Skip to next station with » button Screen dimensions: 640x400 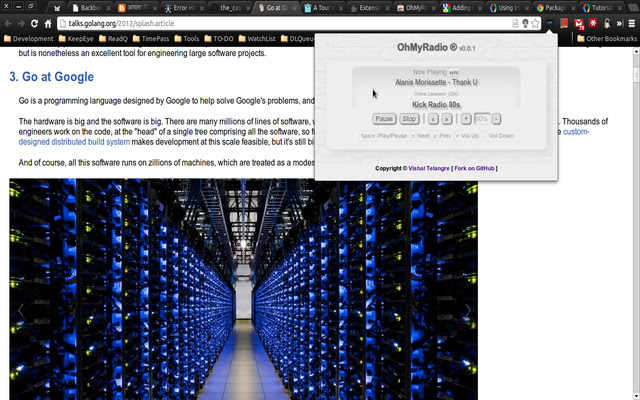[x=447, y=119]
